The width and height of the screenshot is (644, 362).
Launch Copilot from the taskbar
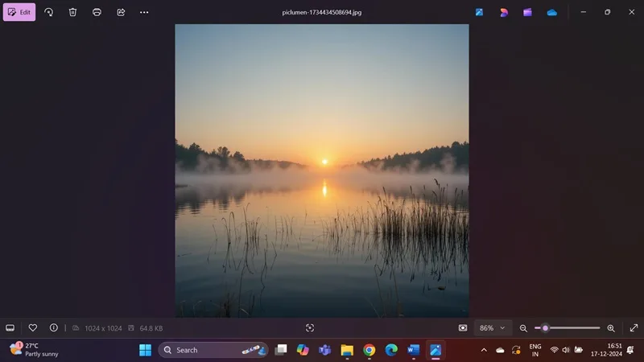coord(303,350)
